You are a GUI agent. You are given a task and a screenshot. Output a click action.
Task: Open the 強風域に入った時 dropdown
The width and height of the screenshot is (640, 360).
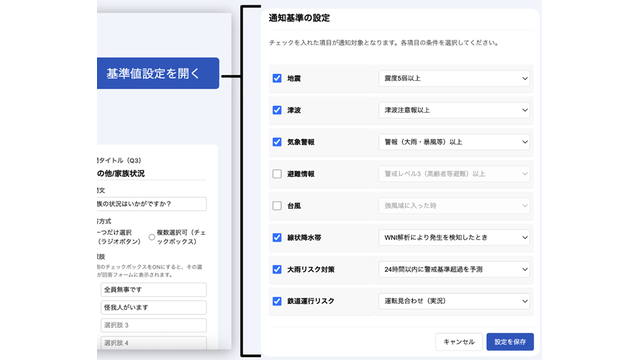(x=454, y=206)
